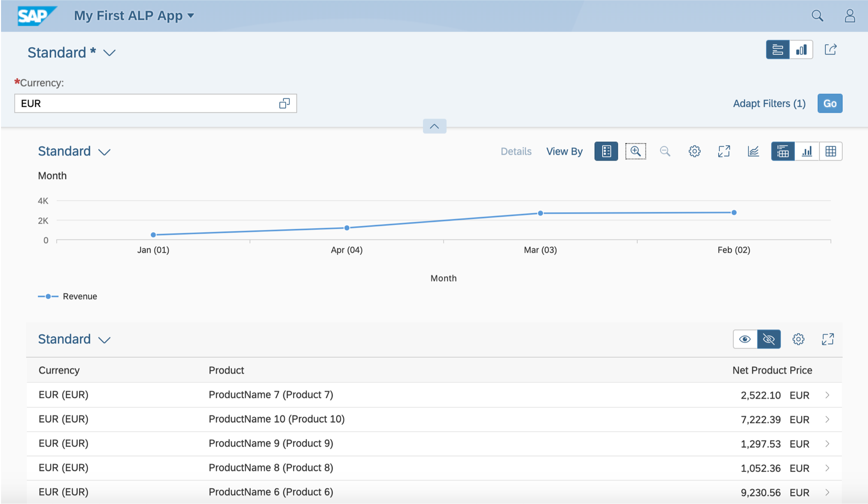Viewport: 868px width, 504px height.
Task: Switch to compact filter view
Action: point(777,50)
